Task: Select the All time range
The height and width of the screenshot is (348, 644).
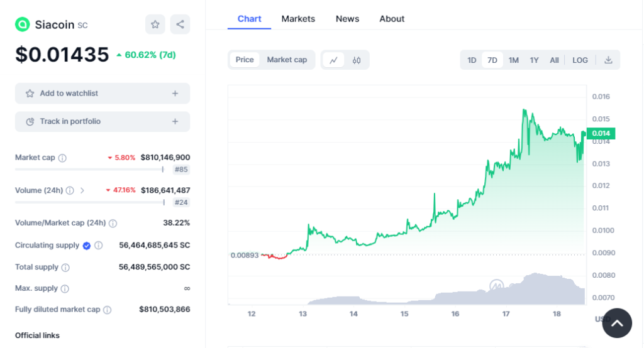Action: pyautogui.click(x=554, y=60)
